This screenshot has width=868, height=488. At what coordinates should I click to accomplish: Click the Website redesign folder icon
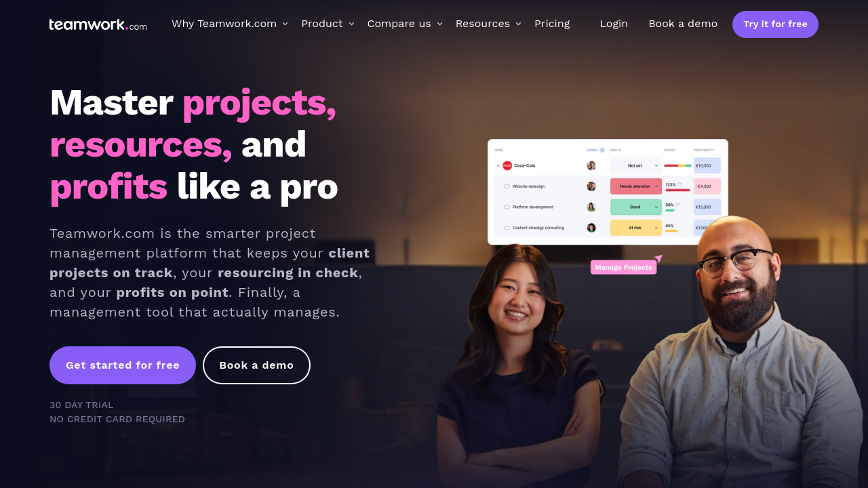pyautogui.click(x=507, y=186)
